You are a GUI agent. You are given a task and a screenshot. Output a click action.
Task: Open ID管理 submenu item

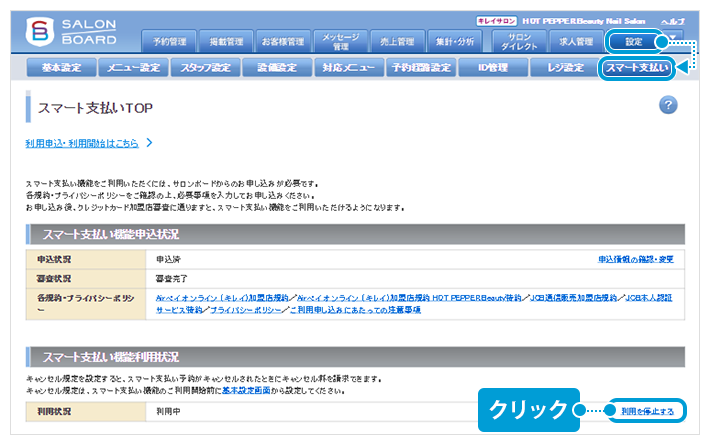pyautogui.click(x=491, y=68)
